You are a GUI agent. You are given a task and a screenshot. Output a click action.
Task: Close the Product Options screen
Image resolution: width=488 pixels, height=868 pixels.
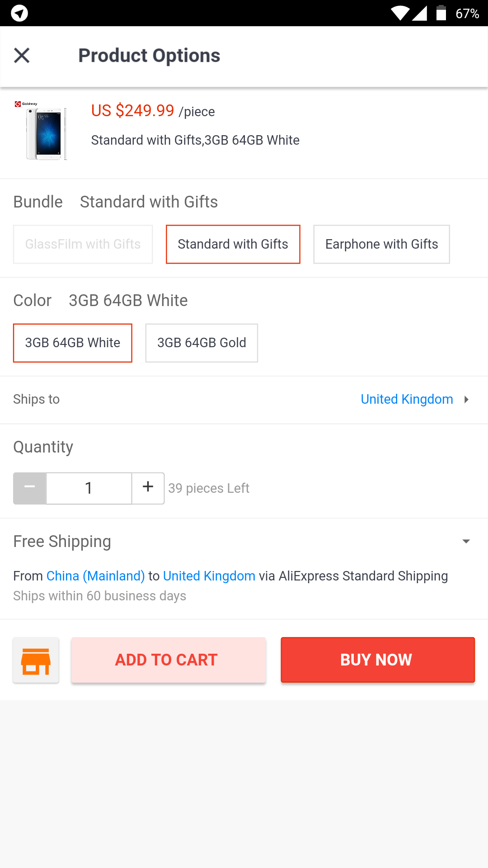22,56
